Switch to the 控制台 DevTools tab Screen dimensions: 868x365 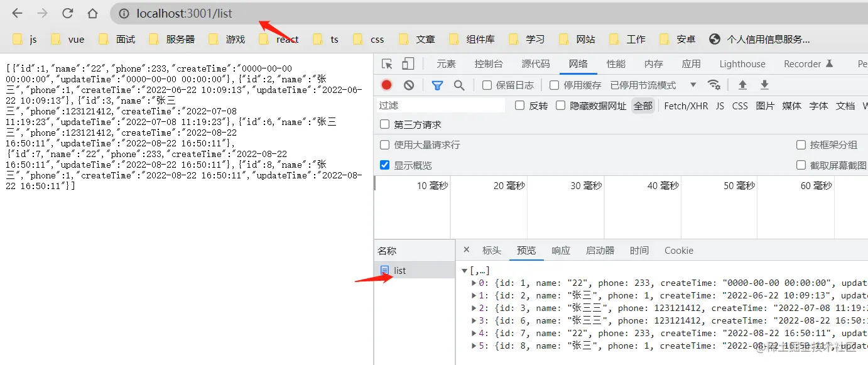(x=489, y=63)
